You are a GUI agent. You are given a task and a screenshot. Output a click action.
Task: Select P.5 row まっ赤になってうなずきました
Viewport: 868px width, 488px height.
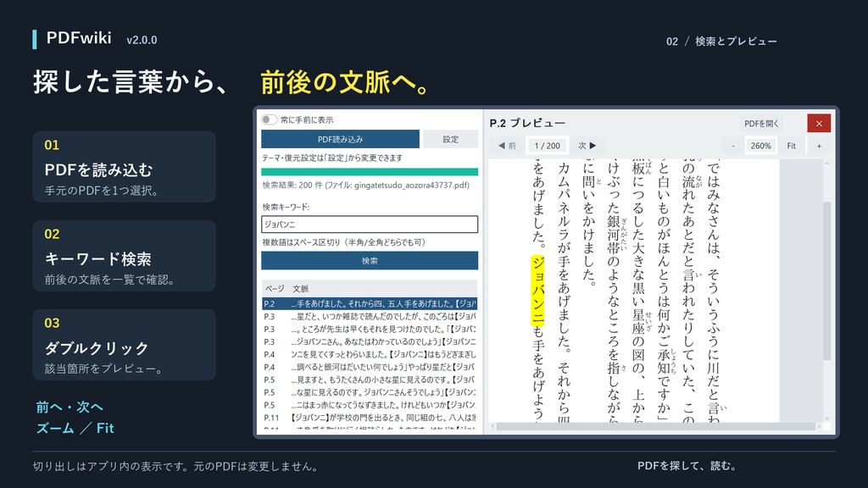coord(370,405)
